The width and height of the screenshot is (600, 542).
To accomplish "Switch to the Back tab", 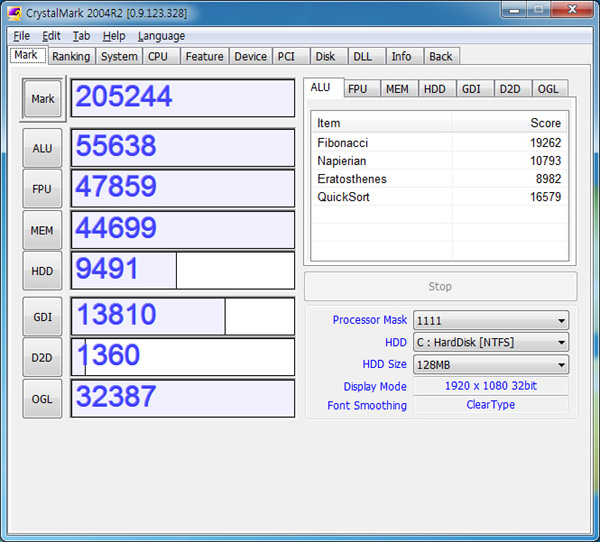I will pyautogui.click(x=442, y=56).
